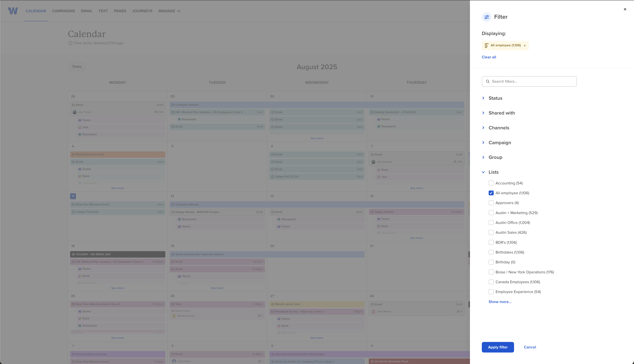The image size is (634, 364).
Task: Close the Filter panel
Action: (x=625, y=9)
